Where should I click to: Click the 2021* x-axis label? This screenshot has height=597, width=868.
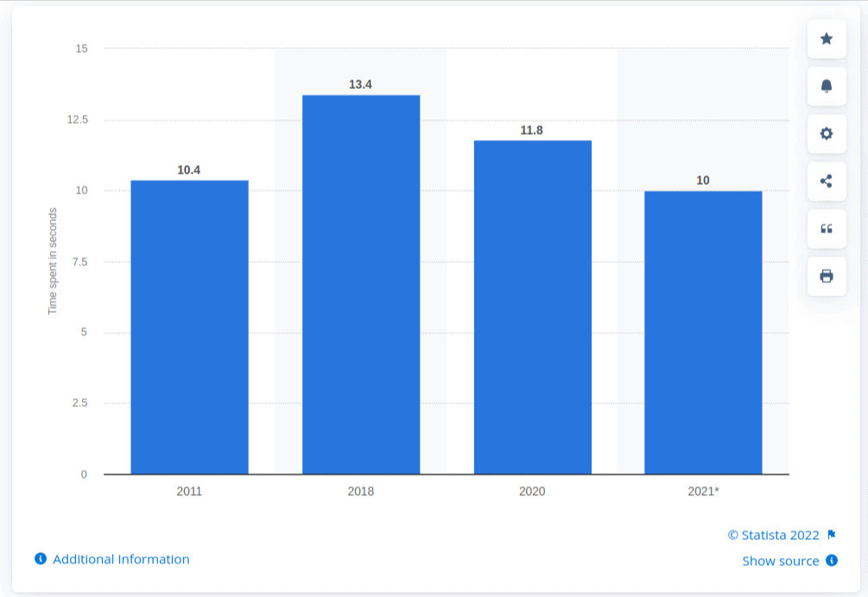(x=704, y=492)
